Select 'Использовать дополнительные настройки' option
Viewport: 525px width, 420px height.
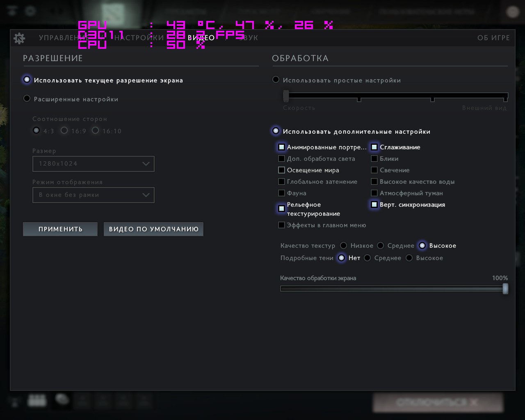click(276, 131)
